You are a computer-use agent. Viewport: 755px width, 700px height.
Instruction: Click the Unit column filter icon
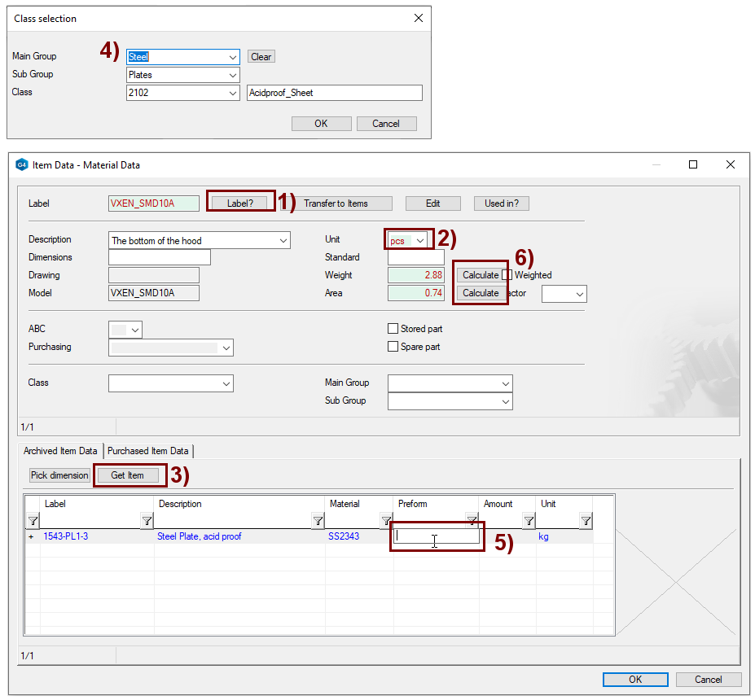(585, 521)
